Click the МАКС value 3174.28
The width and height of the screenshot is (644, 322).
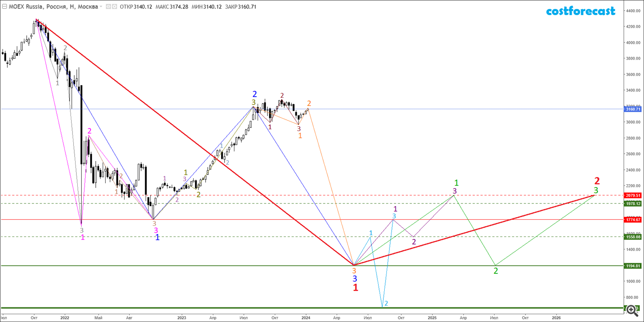click(179, 6)
